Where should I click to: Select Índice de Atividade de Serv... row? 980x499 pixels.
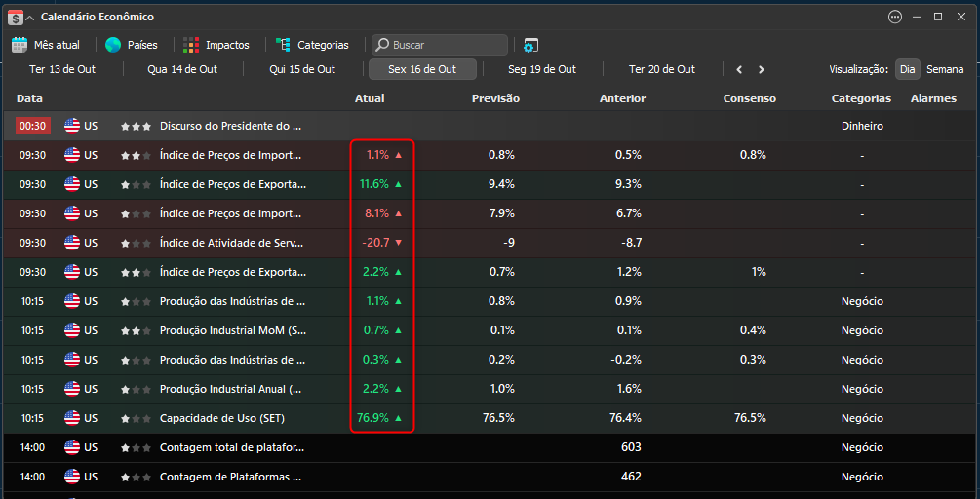[490, 243]
